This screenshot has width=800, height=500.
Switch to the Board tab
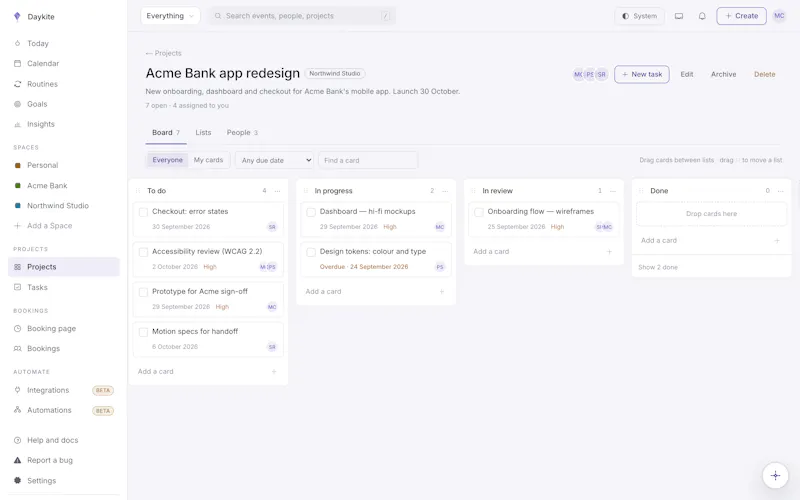click(166, 133)
